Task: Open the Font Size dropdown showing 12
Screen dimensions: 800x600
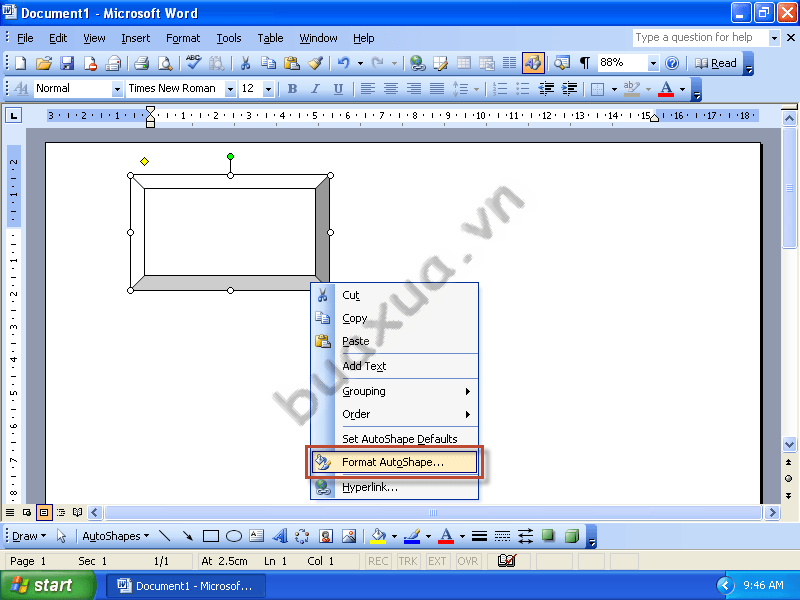Action: (x=268, y=89)
